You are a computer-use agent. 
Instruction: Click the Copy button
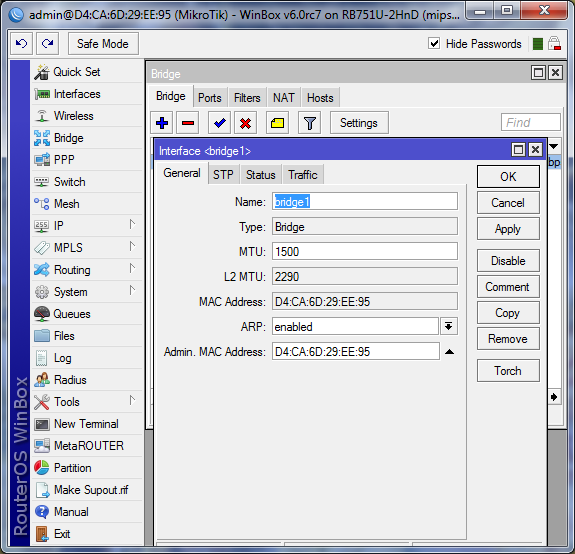click(508, 313)
